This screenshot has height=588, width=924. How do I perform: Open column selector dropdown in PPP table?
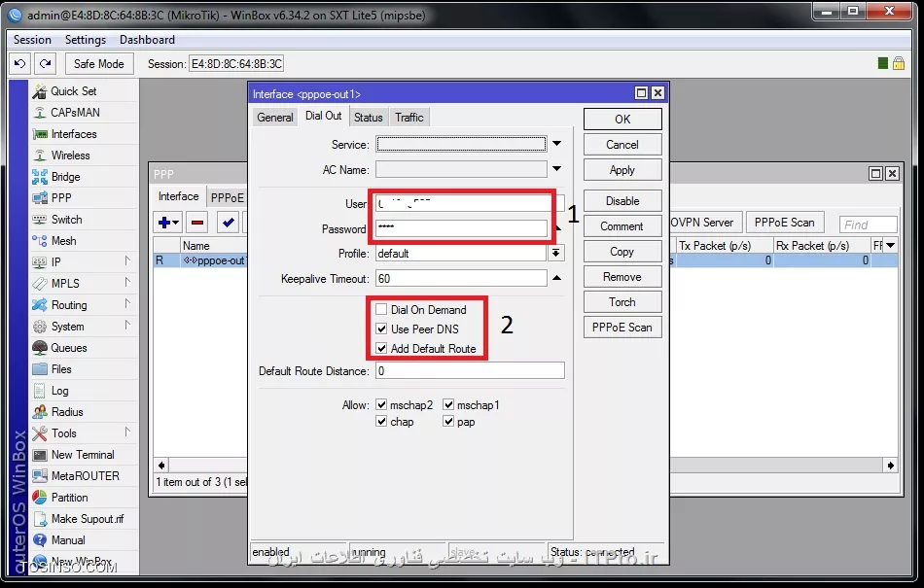click(890, 246)
